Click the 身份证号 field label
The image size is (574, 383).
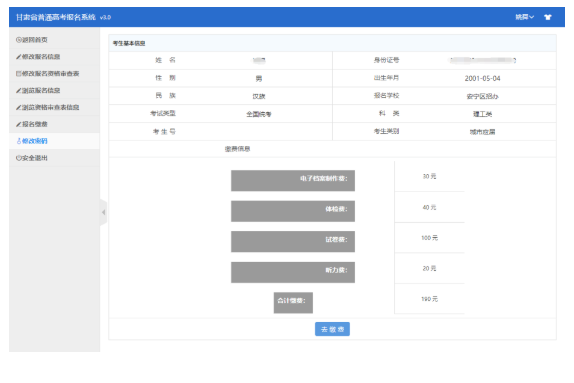[x=386, y=60]
